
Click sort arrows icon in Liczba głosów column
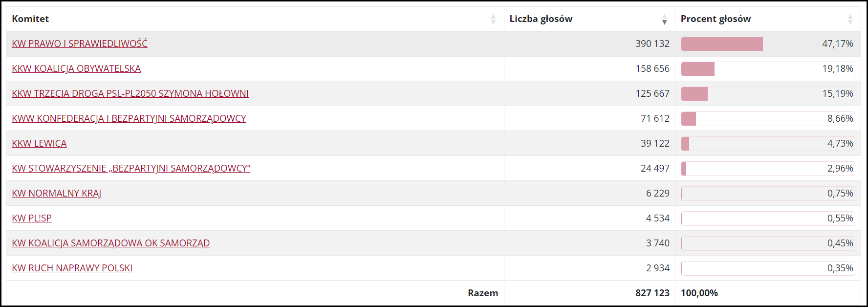[664, 19]
